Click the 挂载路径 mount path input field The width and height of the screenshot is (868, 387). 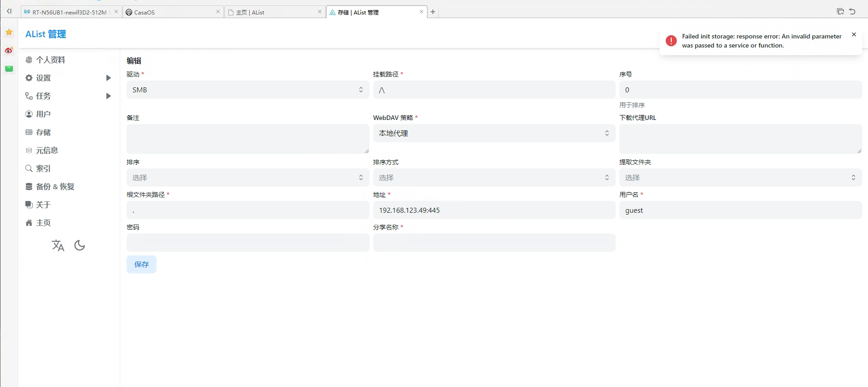(x=494, y=90)
